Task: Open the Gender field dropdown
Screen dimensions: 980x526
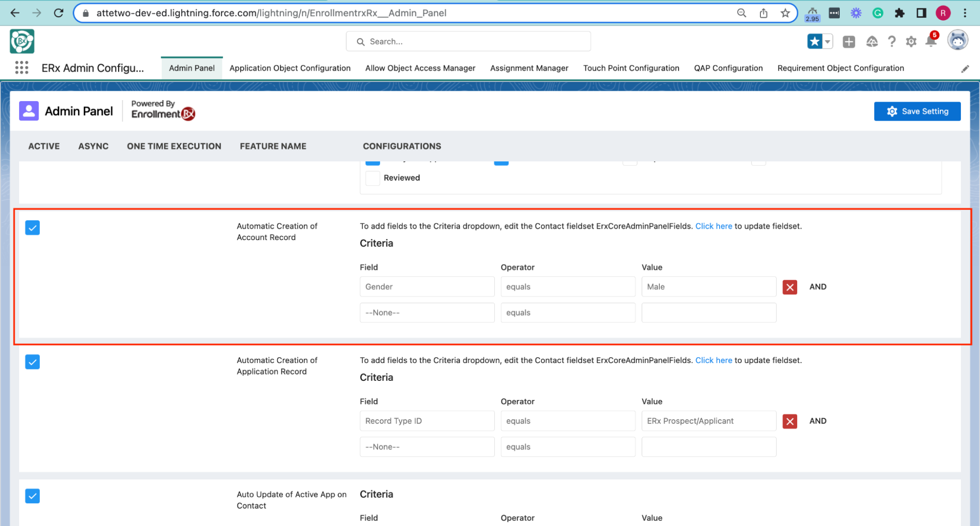Action: (x=427, y=287)
